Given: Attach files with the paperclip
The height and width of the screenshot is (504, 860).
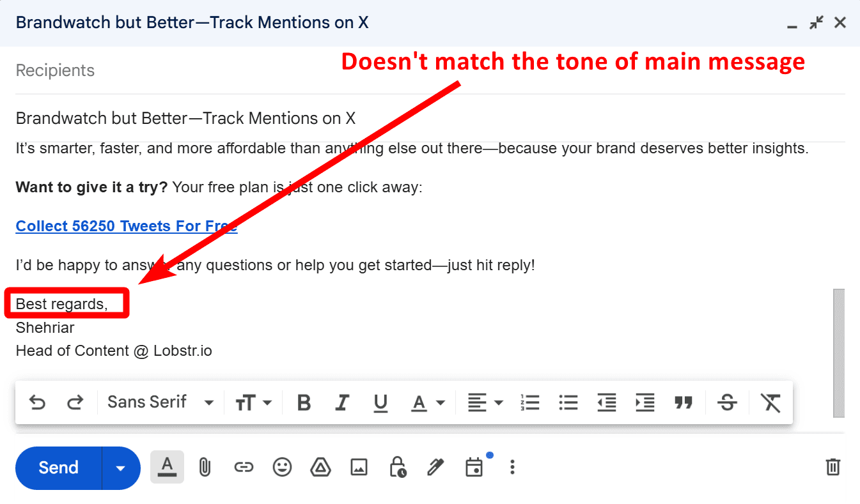Looking at the screenshot, I should (205, 468).
